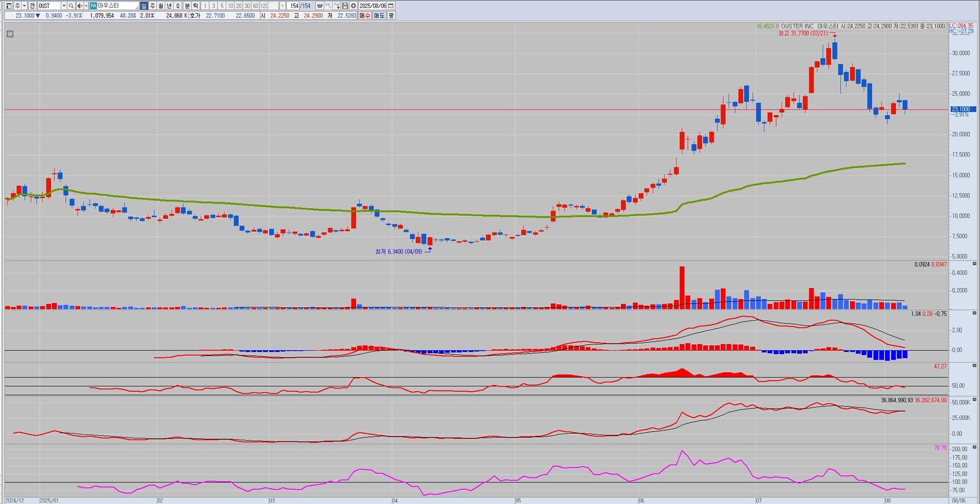Click the save diskette icon
The image size is (980, 504).
[345, 6]
